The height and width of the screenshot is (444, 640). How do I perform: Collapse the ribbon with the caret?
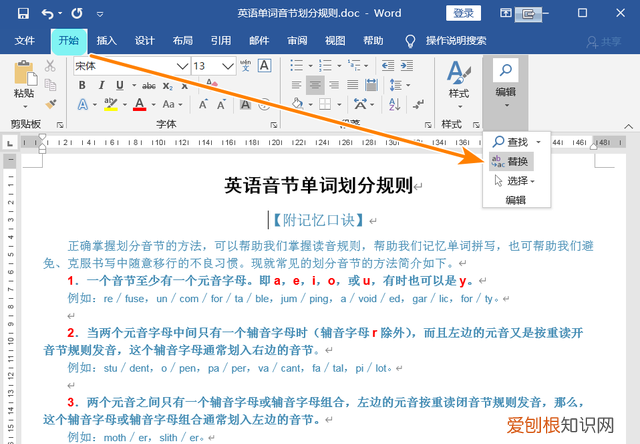click(x=629, y=126)
